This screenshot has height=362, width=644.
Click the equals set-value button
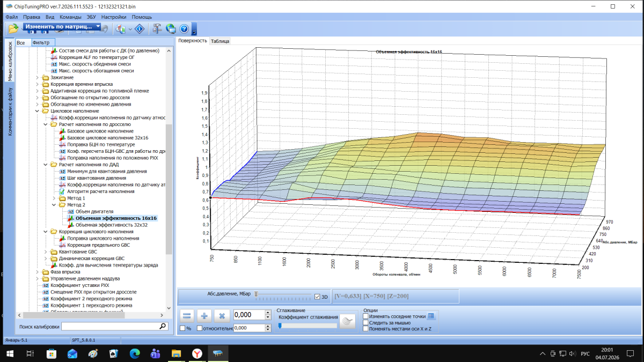tap(187, 316)
